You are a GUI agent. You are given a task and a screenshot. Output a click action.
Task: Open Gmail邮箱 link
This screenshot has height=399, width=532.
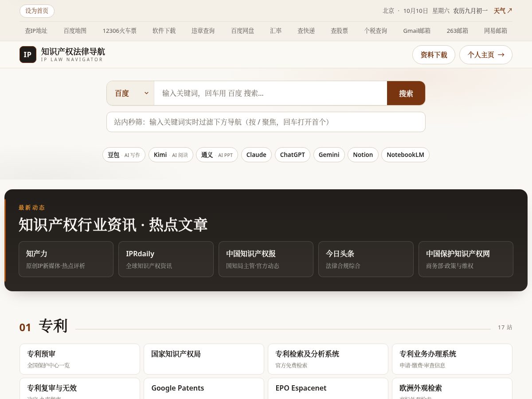click(417, 31)
